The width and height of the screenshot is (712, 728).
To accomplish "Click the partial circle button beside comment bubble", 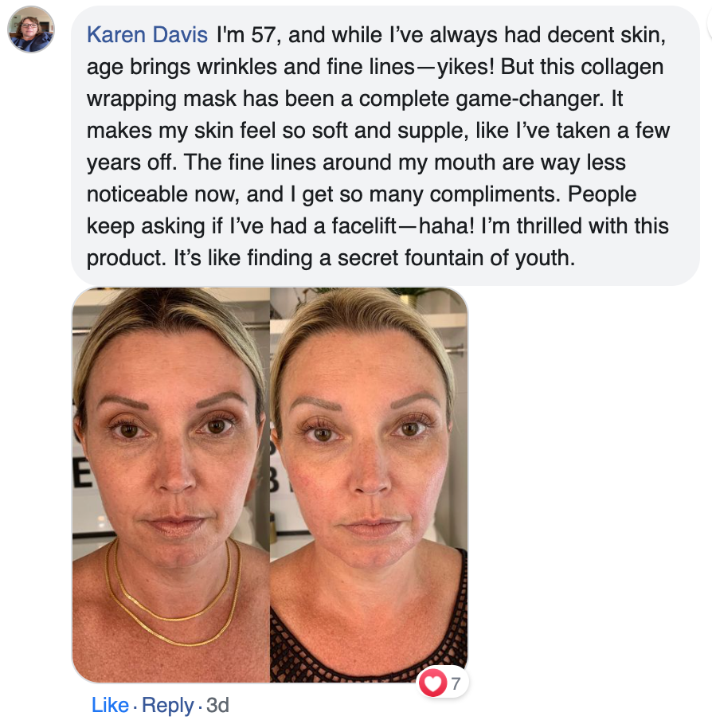I will point(710,25).
